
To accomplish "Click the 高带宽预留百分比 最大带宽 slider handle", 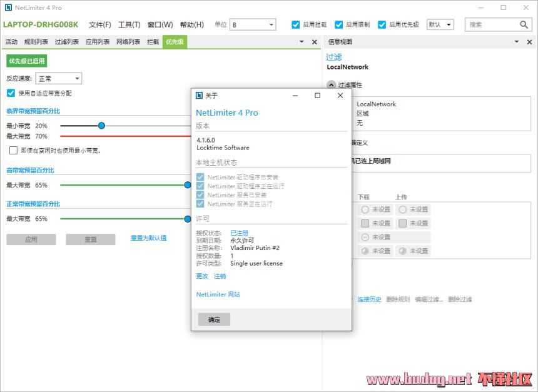I will [x=188, y=185].
